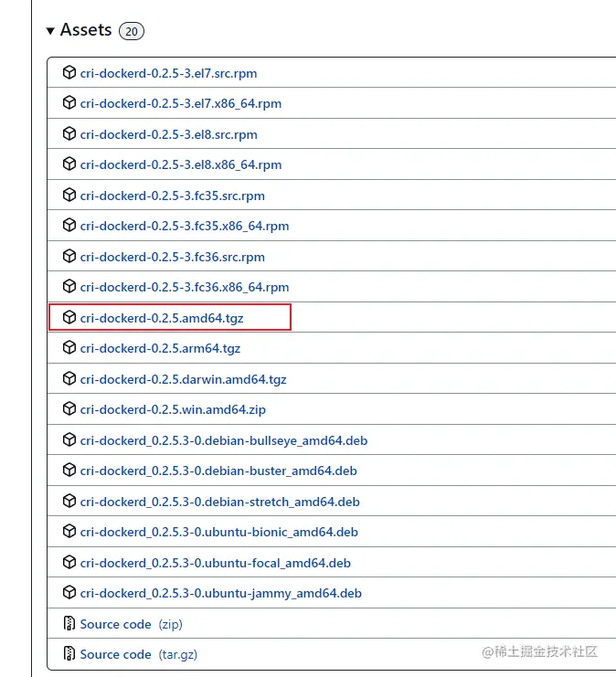Get the ubuntu-bionic_amd64.deb package

coord(219,533)
